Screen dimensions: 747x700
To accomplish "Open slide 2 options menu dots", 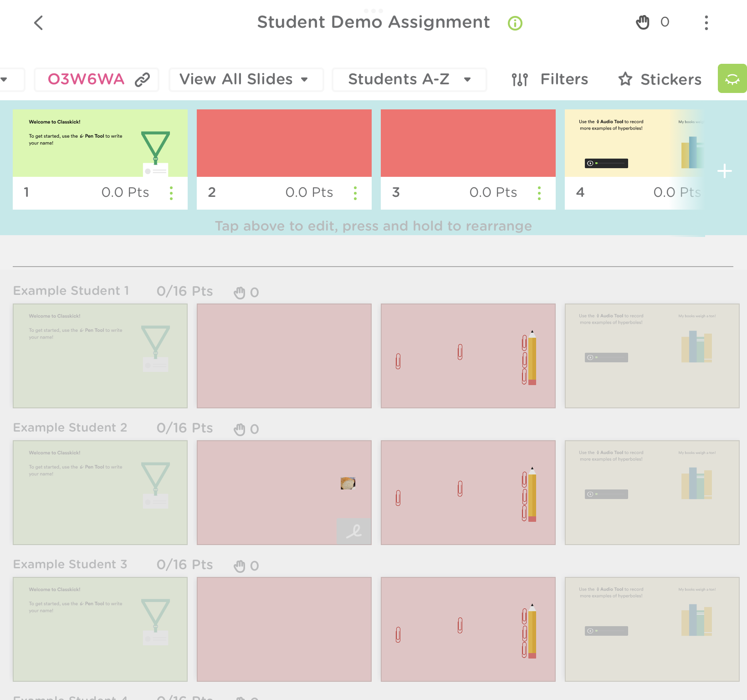I will click(x=355, y=193).
